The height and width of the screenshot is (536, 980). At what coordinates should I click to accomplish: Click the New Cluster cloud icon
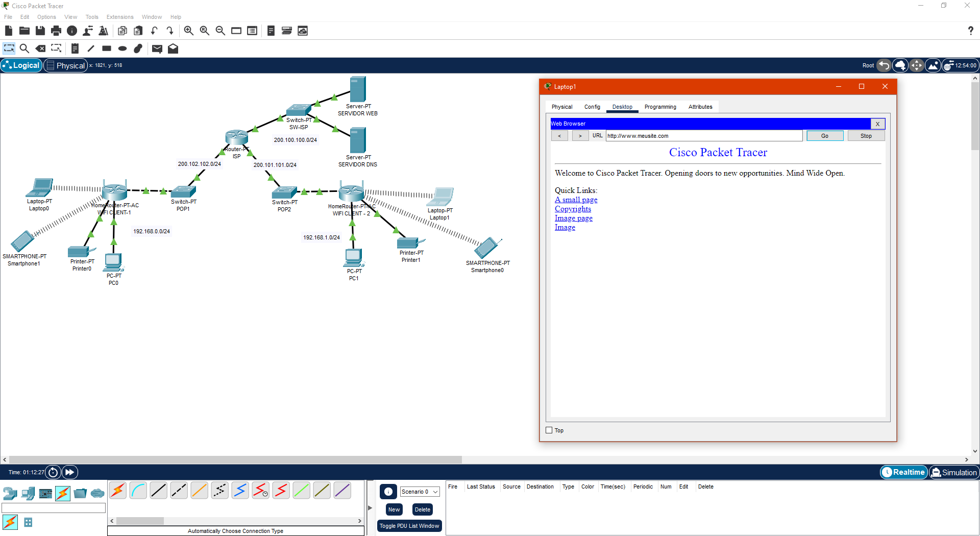click(x=900, y=65)
